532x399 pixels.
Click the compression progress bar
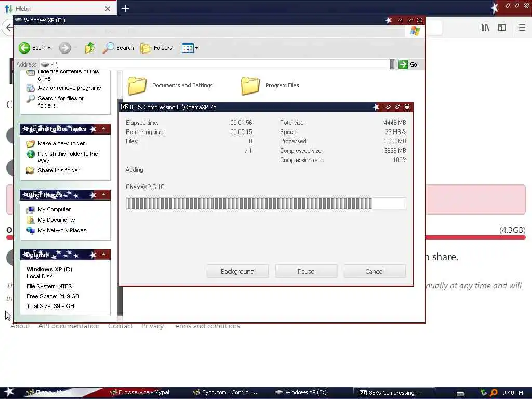[x=266, y=204]
